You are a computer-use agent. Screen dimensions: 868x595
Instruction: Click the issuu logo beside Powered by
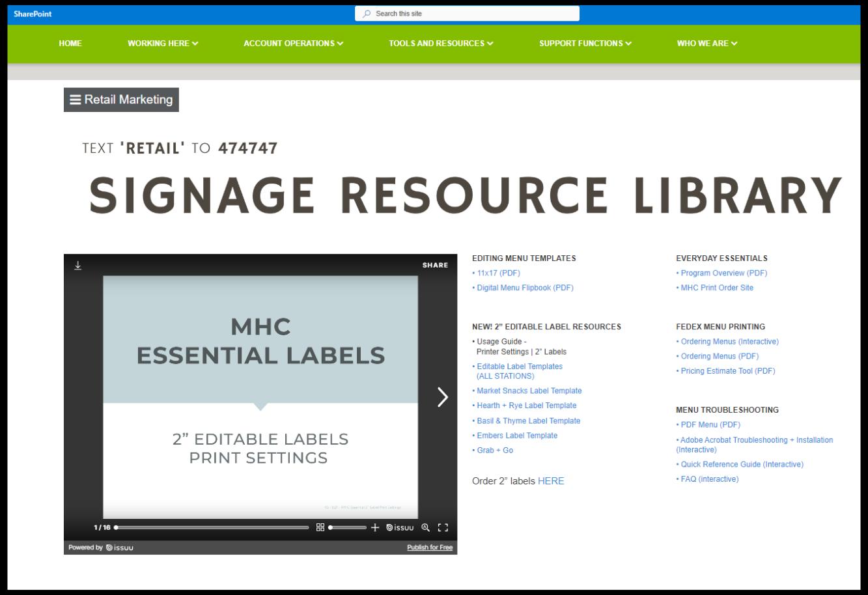click(x=119, y=547)
